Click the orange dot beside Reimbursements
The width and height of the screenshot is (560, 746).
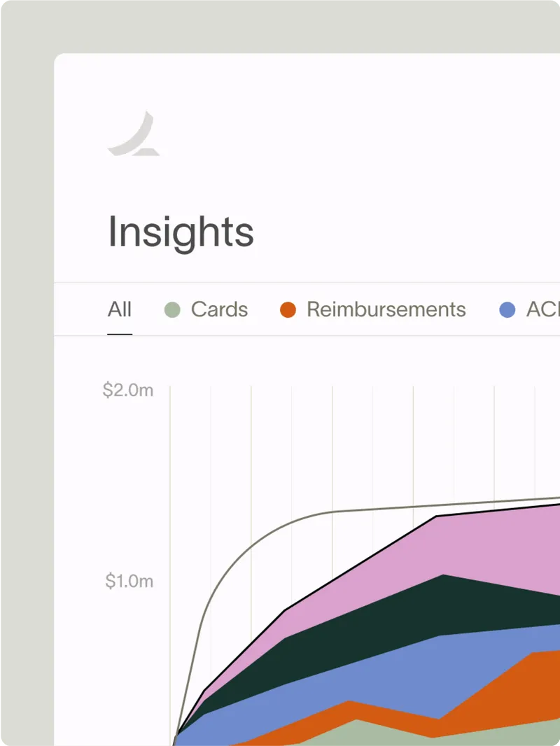288,309
